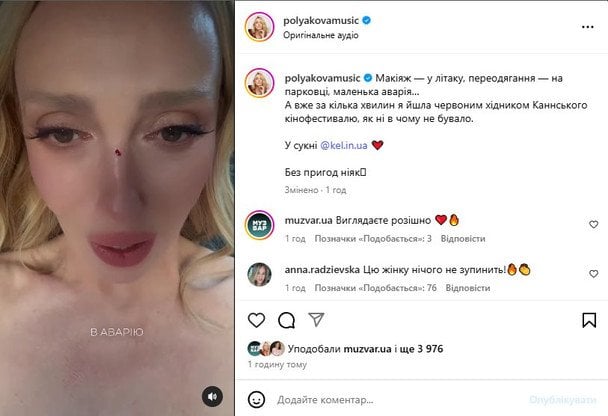Like the muzvar.ua comment
This screenshot has height=416, width=608.
[593, 224]
